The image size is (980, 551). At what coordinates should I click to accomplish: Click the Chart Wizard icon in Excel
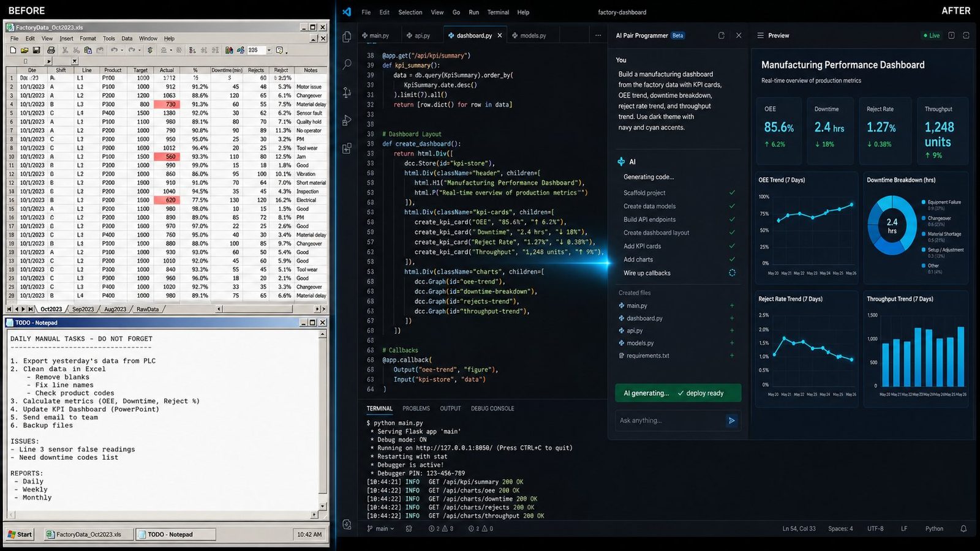[229, 50]
